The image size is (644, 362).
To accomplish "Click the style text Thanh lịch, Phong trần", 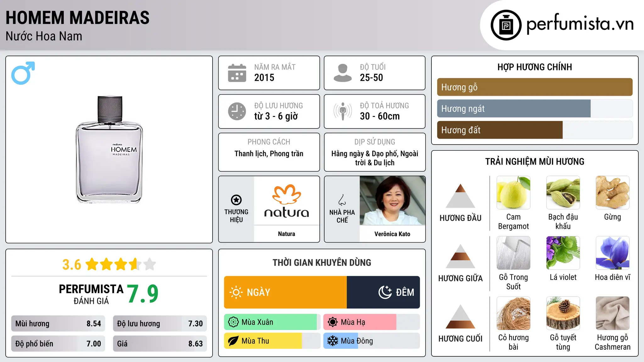I will [x=269, y=154].
